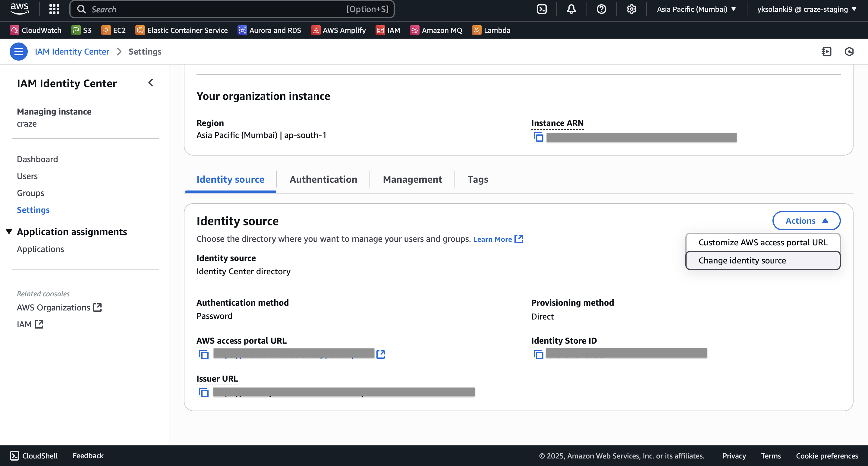The width and height of the screenshot is (868, 466).
Task: Focus the top Search field
Action: coord(216,9)
